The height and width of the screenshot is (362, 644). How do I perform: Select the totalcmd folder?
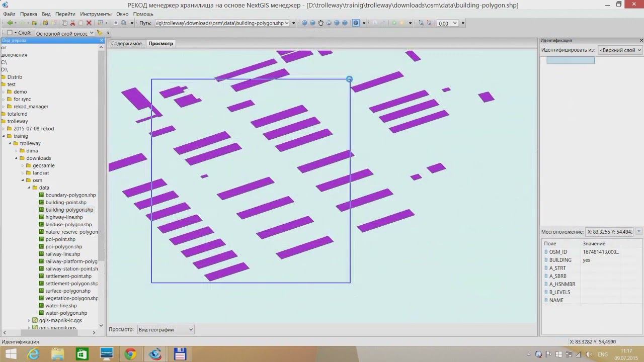pyautogui.click(x=17, y=114)
